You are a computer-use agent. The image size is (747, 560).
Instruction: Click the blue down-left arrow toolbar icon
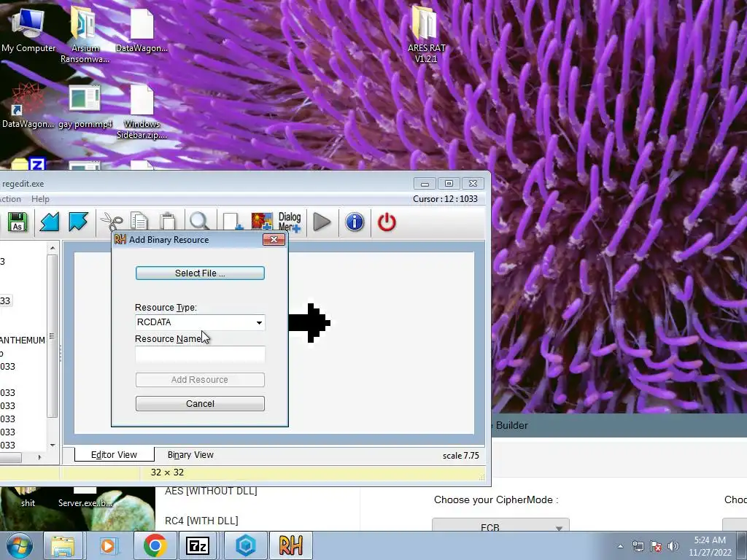pos(50,222)
